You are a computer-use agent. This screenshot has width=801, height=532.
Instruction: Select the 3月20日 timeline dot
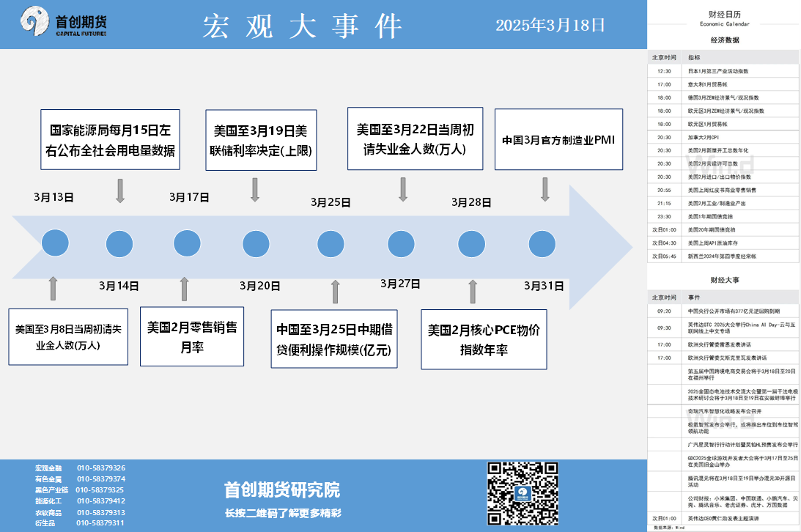[256, 243]
